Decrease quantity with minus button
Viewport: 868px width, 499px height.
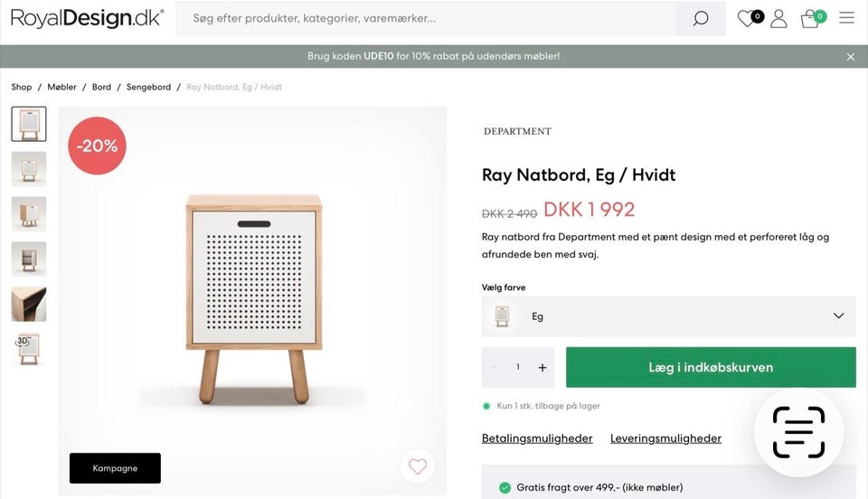(x=494, y=367)
